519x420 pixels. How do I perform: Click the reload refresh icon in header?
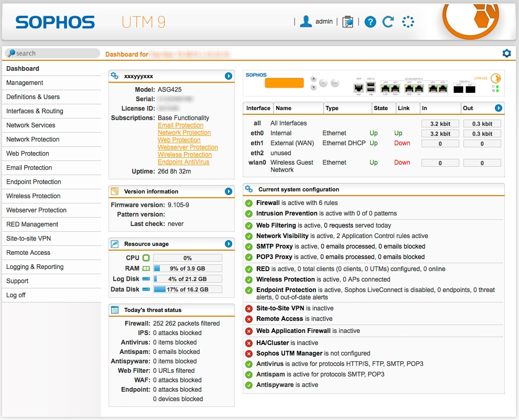pos(388,21)
